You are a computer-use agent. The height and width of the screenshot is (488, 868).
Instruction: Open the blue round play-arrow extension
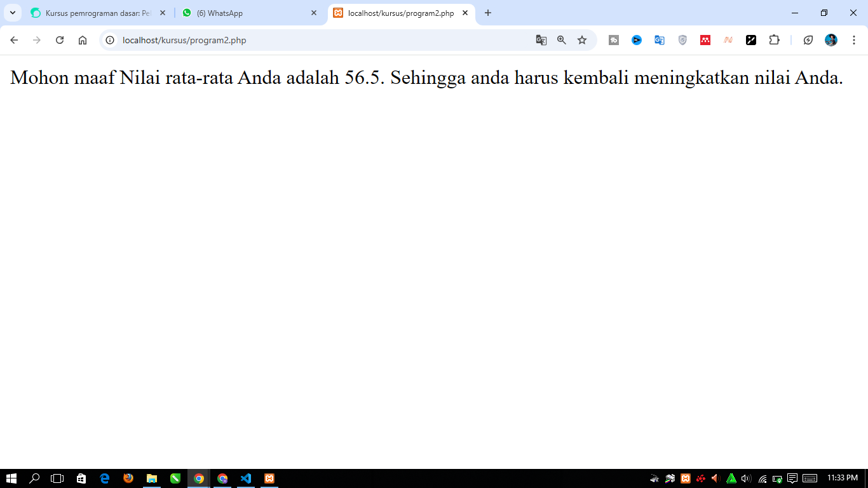coord(637,40)
